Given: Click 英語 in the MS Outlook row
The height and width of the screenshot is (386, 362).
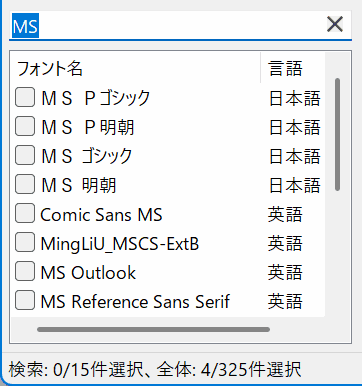Looking at the screenshot, I should 285,272.
